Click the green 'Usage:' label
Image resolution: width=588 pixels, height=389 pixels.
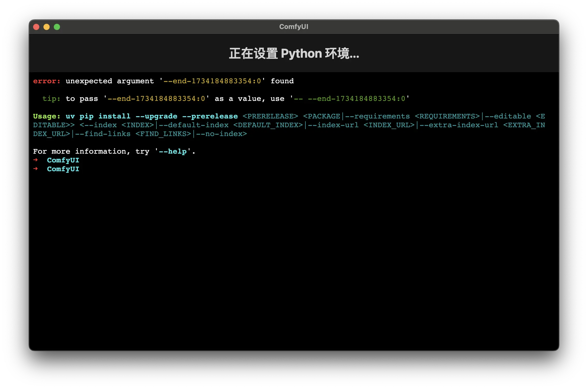tap(47, 116)
